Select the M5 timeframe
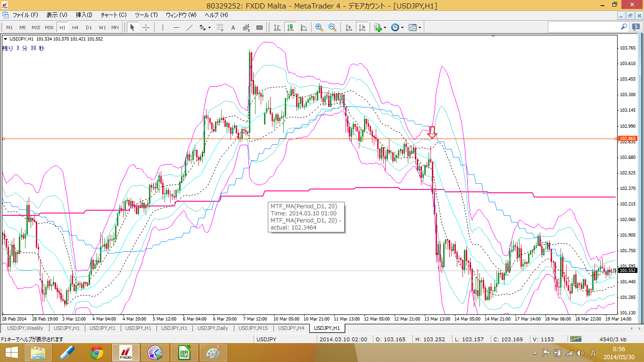Viewport: 644px width, 362px height. (23, 27)
